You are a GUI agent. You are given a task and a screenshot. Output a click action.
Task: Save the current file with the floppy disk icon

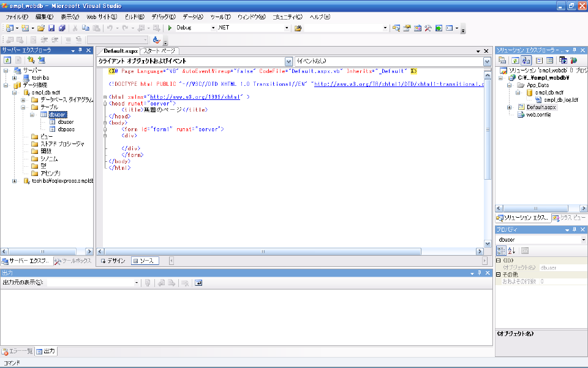51,28
